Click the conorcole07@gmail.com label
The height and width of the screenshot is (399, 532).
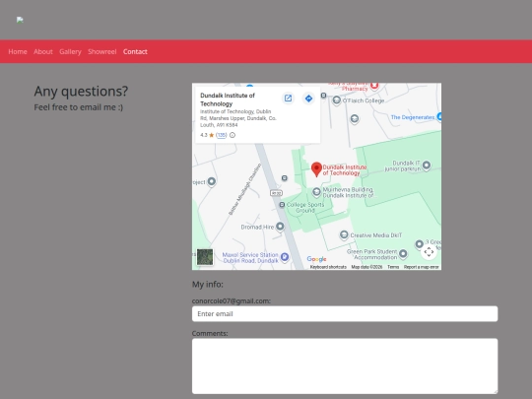click(232, 300)
